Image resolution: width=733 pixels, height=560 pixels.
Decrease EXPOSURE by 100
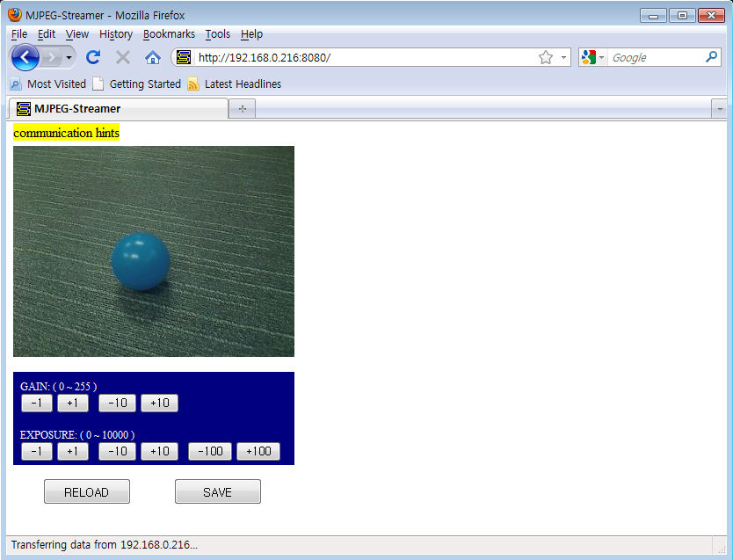(210, 452)
